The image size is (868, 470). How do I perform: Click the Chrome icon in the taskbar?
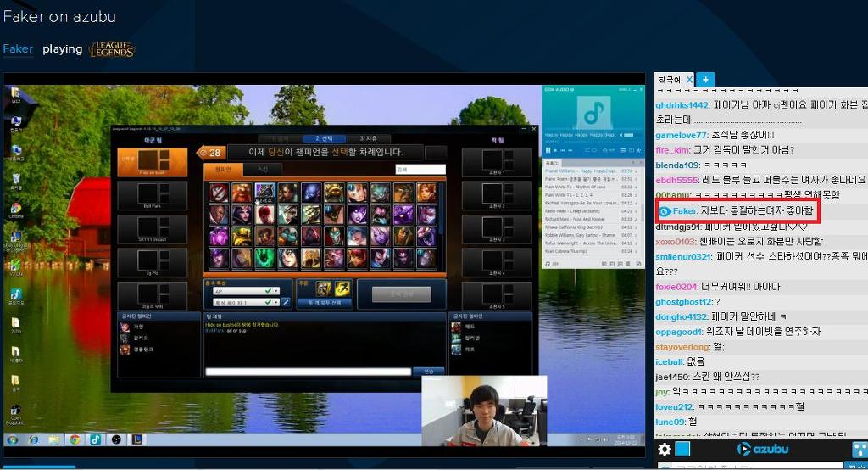pyautogui.click(x=75, y=439)
